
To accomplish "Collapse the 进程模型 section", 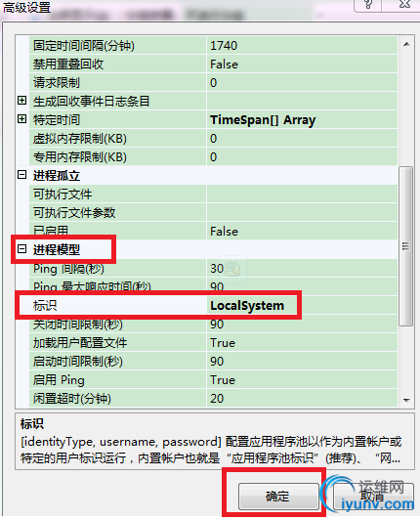I will tap(21, 248).
